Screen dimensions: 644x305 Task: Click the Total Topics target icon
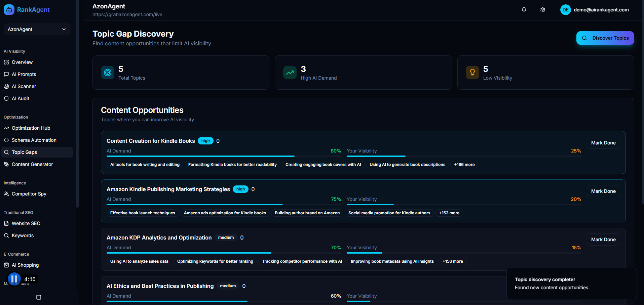(x=108, y=73)
